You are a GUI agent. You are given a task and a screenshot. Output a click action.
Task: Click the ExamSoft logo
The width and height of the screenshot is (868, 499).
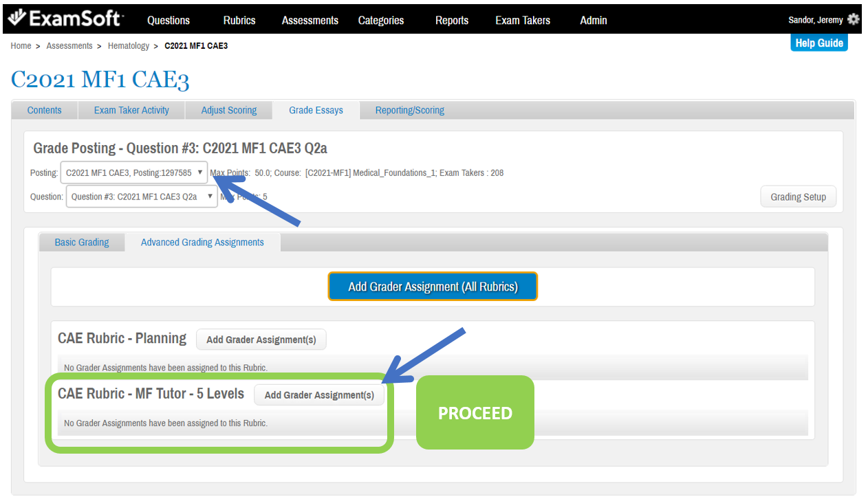tap(66, 19)
